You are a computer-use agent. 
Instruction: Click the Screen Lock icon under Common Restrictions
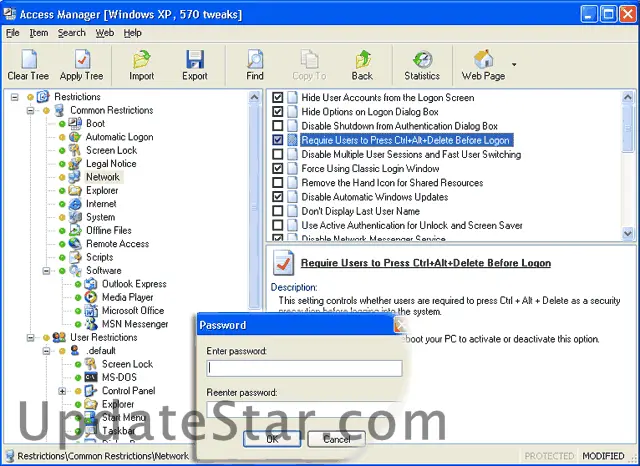pyautogui.click(x=75, y=150)
